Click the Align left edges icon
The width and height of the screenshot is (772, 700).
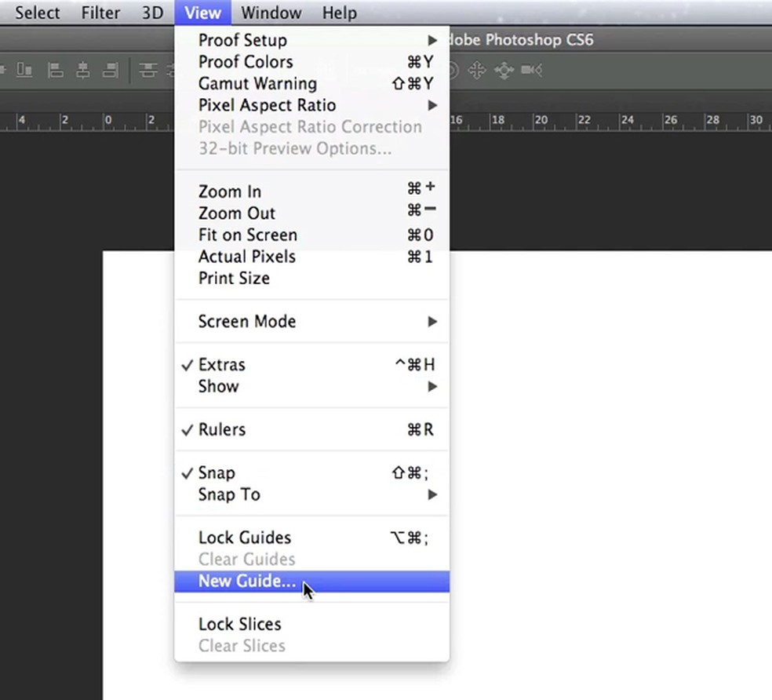[x=55, y=70]
